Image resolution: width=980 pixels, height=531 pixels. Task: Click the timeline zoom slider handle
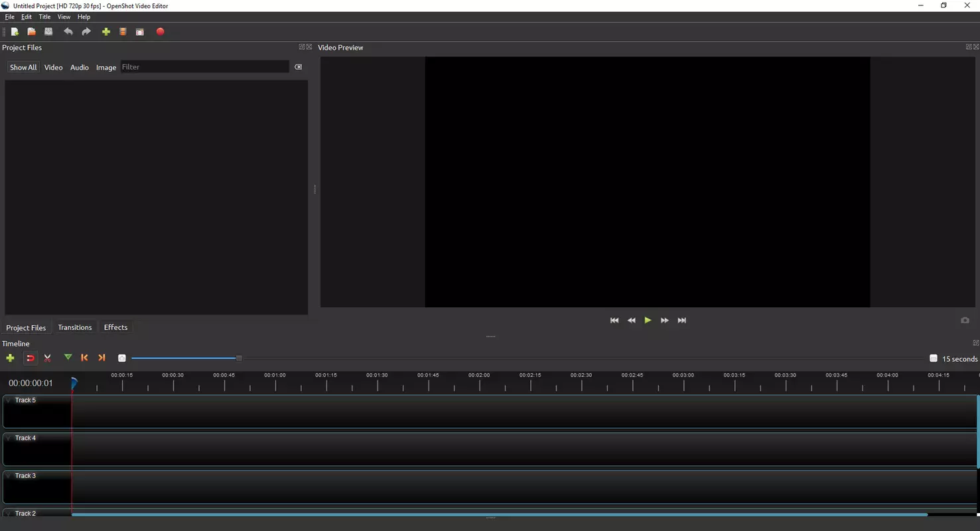(239, 358)
